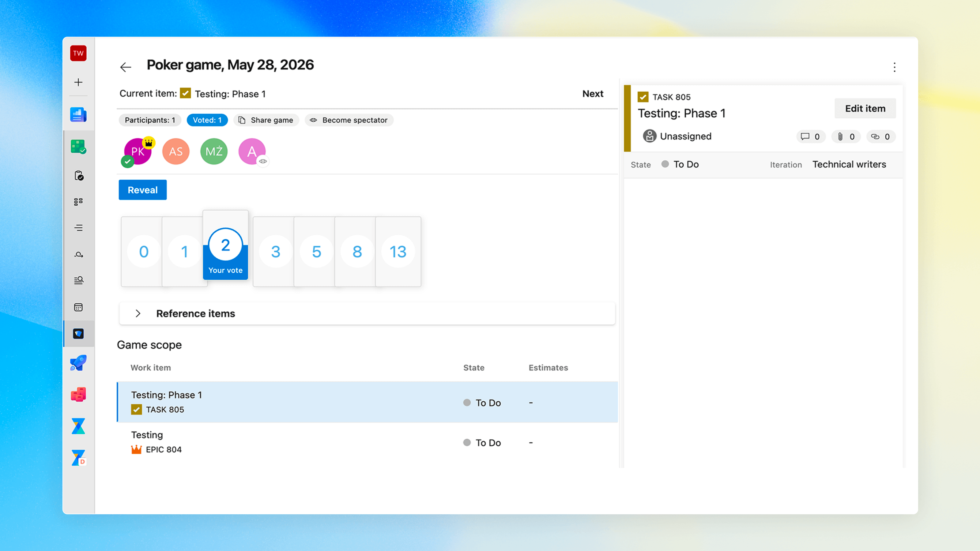Open the clipboard-check sidebar icon
The width and height of the screenshot is (980, 551).
78,175
